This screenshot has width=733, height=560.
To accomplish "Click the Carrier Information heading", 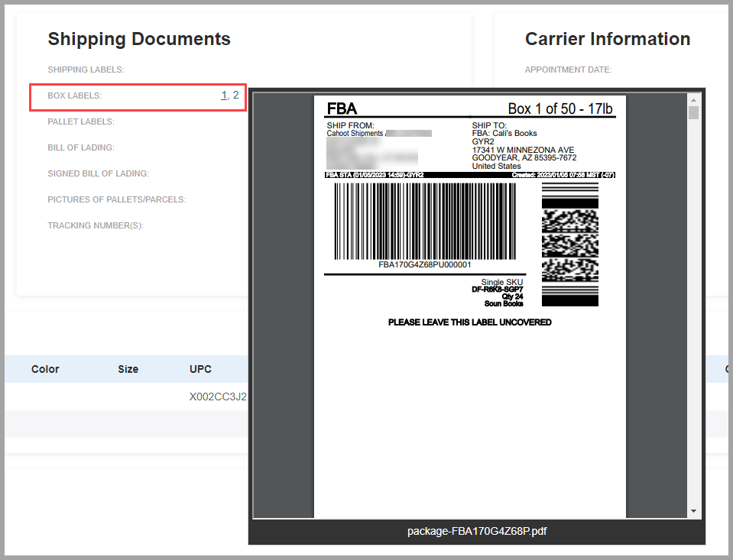I will pyautogui.click(x=608, y=39).
